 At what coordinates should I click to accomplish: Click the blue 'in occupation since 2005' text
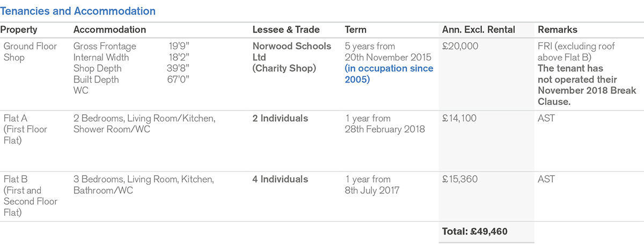point(389,74)
